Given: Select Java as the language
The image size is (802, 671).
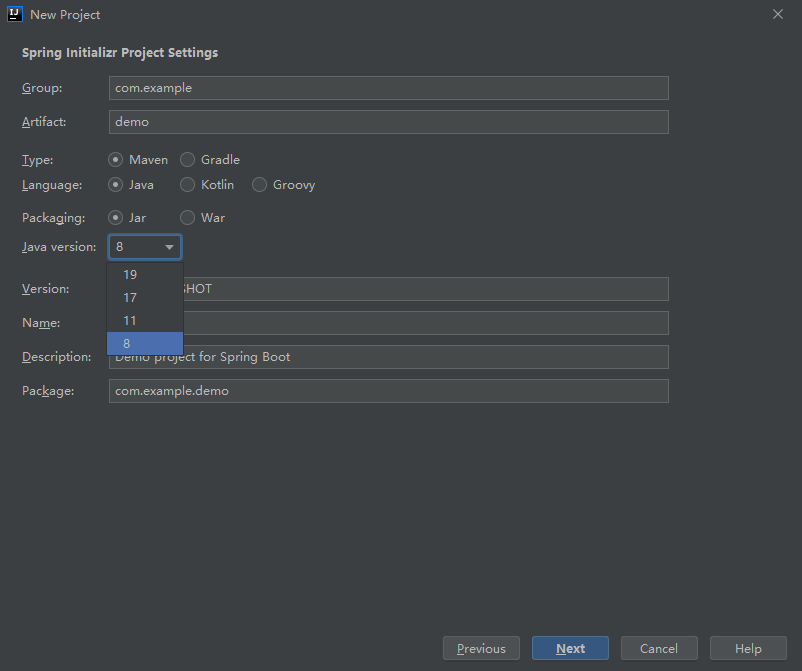Looking at the screenshot, I should [x=116, y=184].
